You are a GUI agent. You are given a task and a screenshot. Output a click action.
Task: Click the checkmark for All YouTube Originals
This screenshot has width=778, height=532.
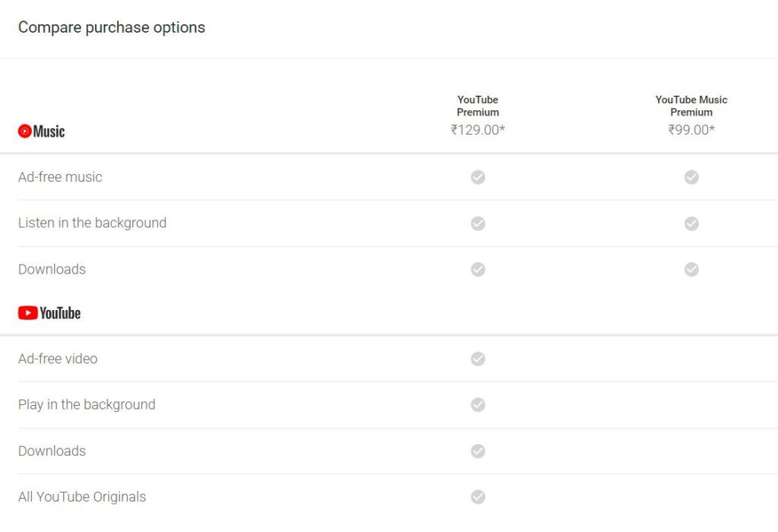coord(478,497)
